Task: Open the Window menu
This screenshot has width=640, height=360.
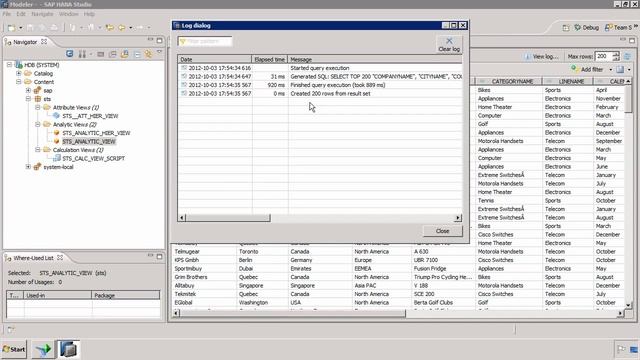Action: click(x=69, y=14)
